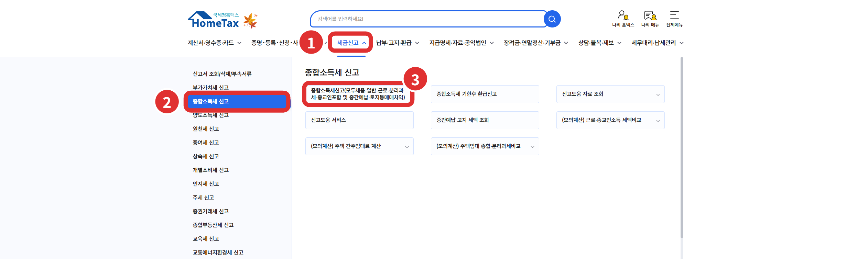Image resolution: width=868 pixels, height=259 pixels.
Task: Click the blue search magnifier button
Action: point(552,19)
